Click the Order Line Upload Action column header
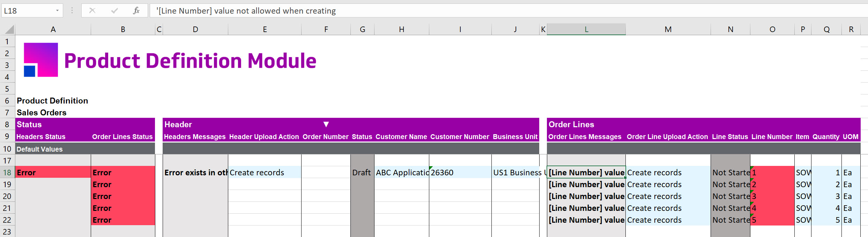 click(x=667, y=137)
